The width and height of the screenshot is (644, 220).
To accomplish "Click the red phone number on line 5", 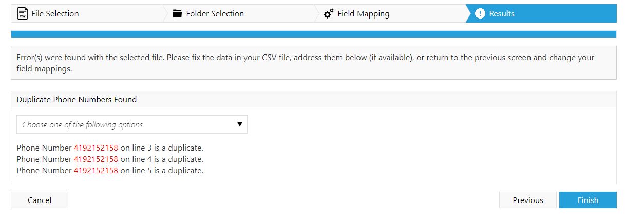I will 96,171.
